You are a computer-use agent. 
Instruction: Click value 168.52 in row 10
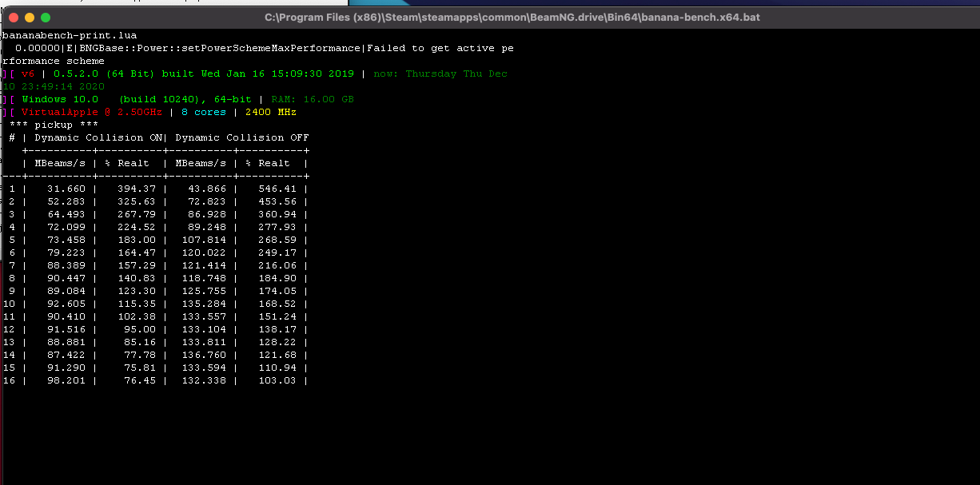tap(277, 304)
